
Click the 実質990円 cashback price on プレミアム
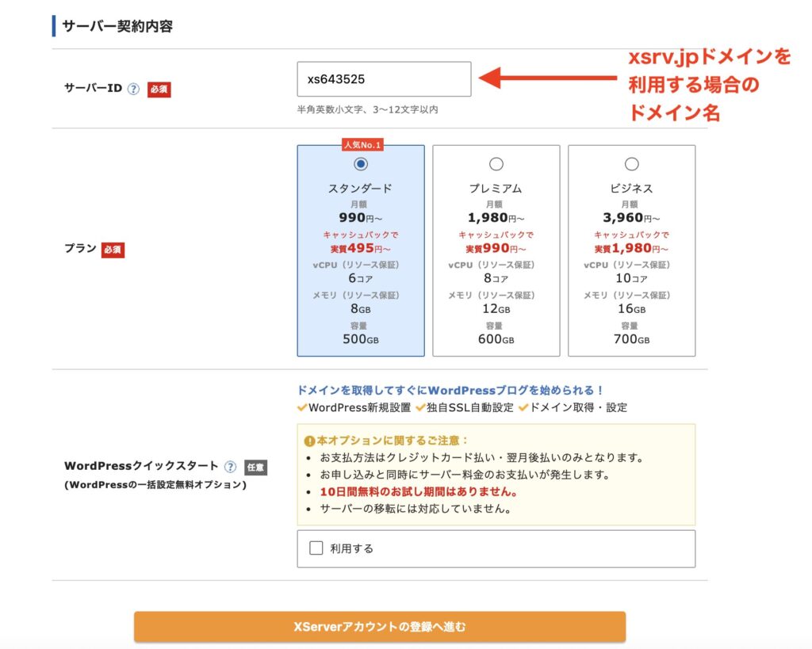[496, 248]
